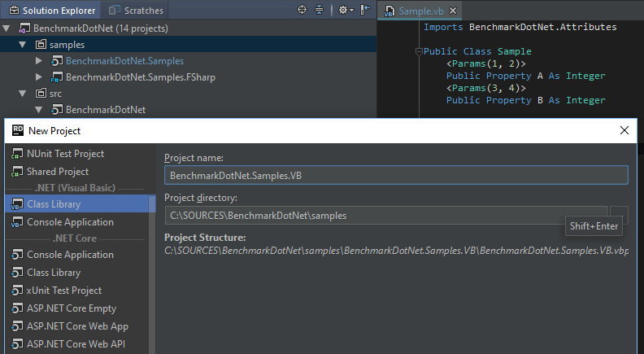Collapse all nodes in Solution Explorer
Viewport: 644px width, 354px height.
(319, 10)
